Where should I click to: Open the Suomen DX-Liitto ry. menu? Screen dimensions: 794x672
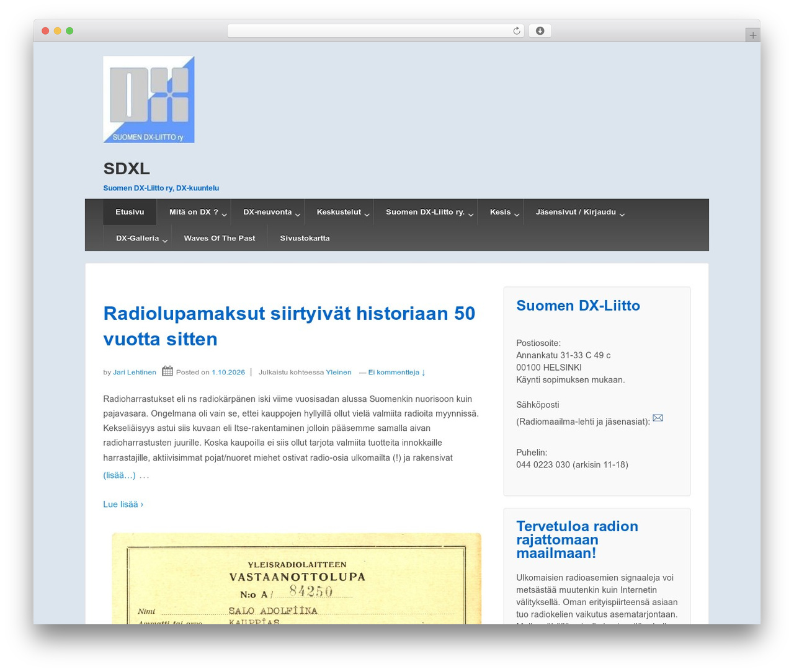(x=425, y=212)
